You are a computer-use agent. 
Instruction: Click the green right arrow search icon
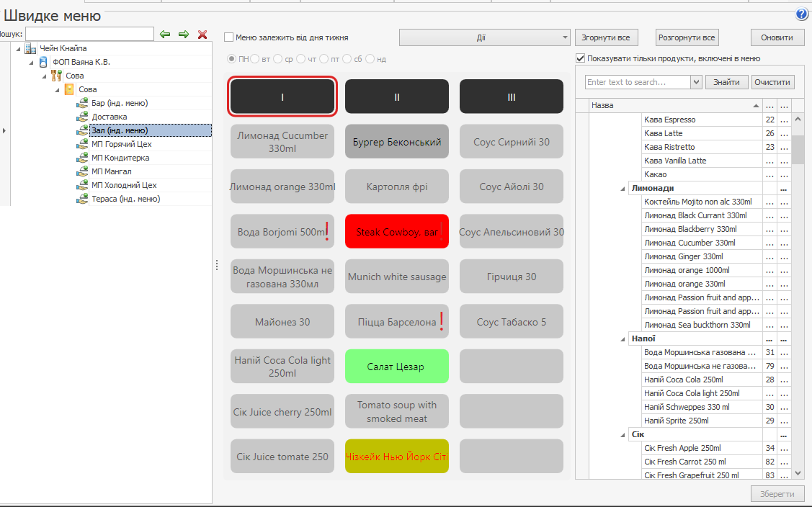pos(184,35)
